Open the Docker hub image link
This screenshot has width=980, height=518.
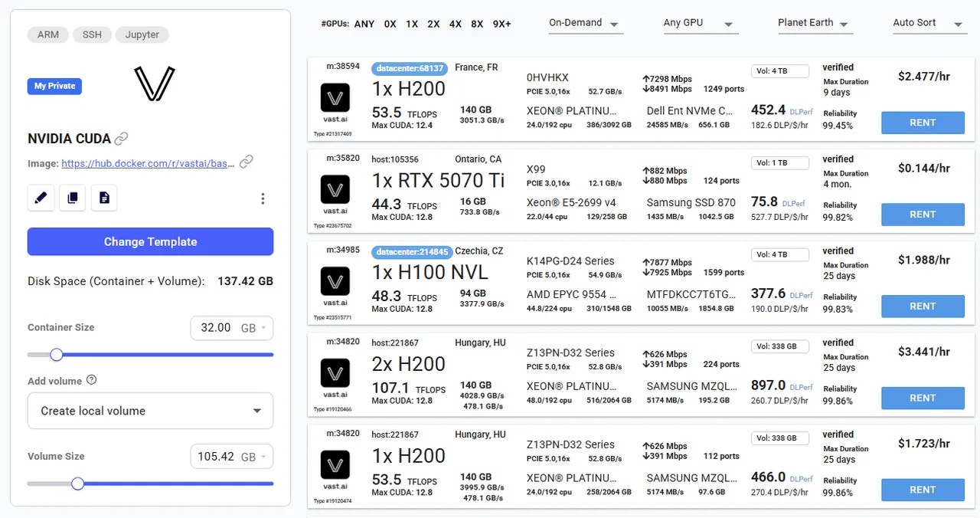click(x=149, y=162)
